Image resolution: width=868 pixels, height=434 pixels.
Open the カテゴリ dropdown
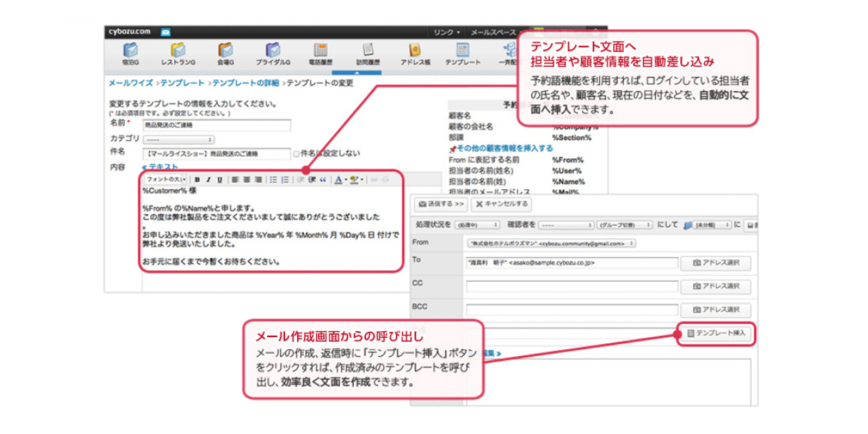179,140
